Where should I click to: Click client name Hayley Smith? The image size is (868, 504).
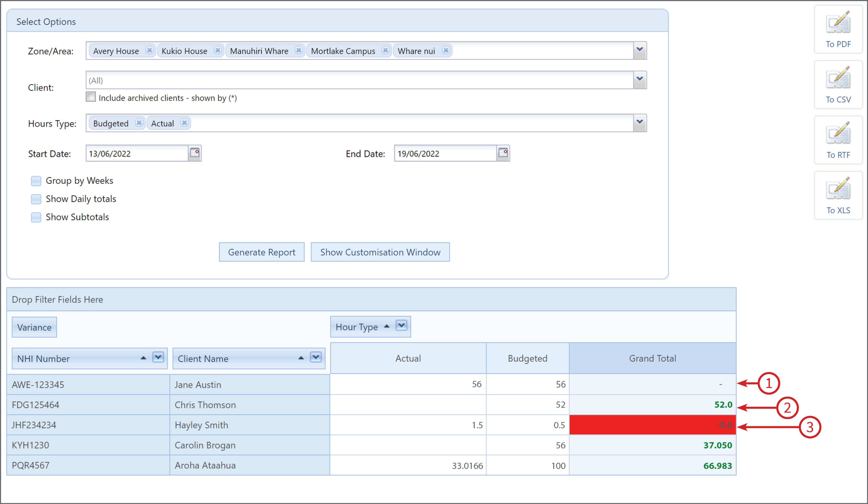coord(201,425)
